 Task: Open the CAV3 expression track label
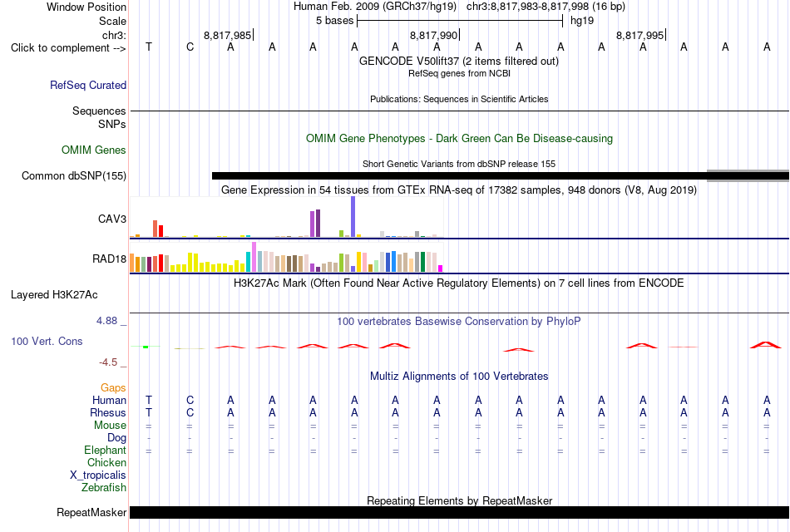point(112,219)
